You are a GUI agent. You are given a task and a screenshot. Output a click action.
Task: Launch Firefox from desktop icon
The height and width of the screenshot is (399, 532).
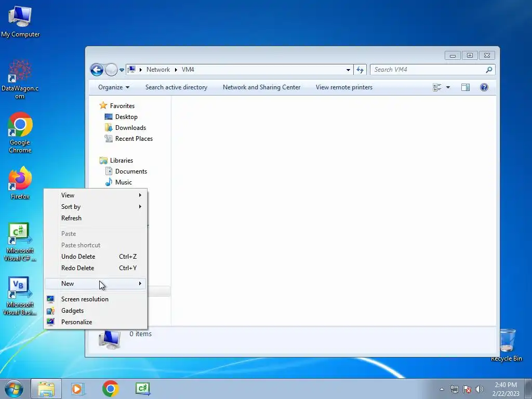click(x=20, y=182)
